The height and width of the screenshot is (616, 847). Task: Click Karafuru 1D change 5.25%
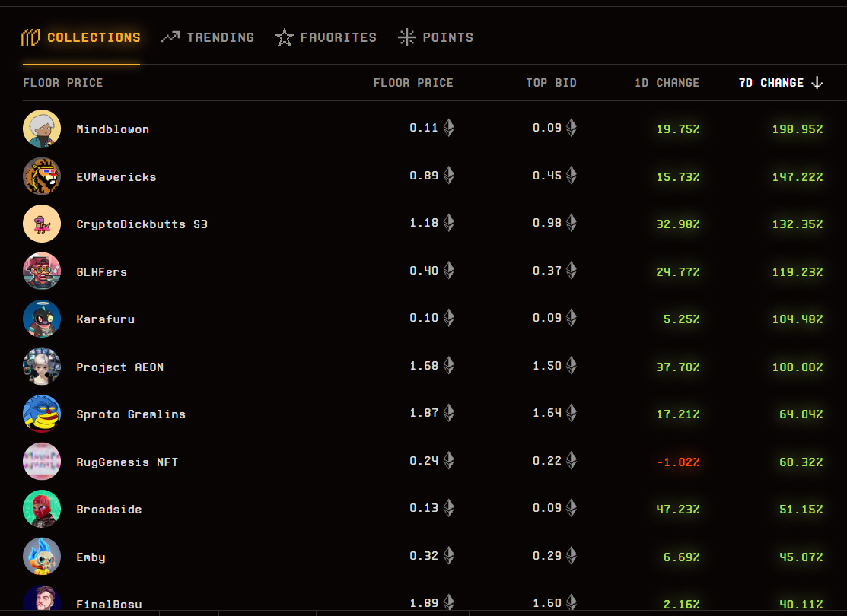(x=682, y=319)
